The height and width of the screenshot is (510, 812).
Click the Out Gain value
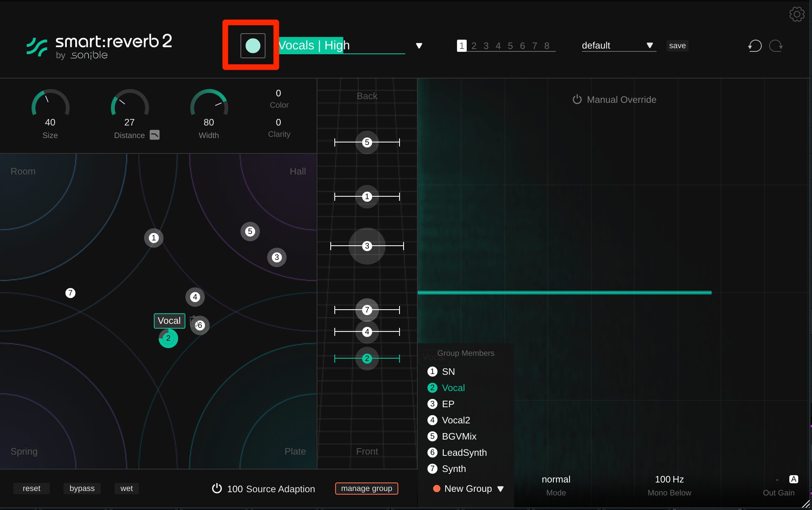[x=777, y=480]
